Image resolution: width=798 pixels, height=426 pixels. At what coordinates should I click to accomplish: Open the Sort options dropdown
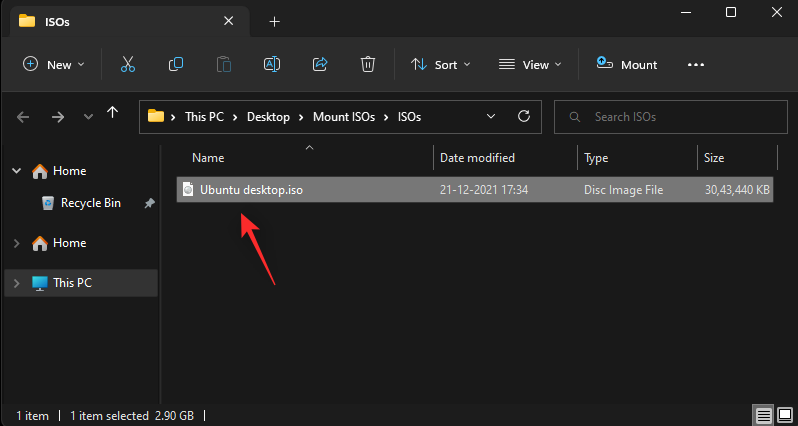(x=441, y=65)
